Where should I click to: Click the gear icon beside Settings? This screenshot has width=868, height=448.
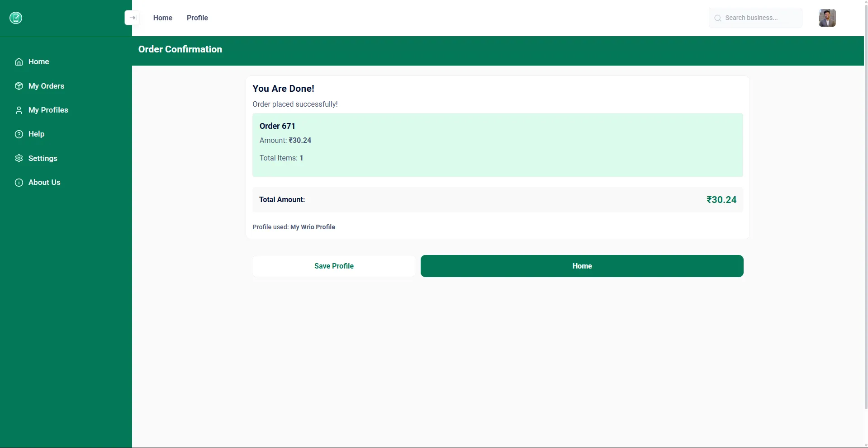tap(19, 158)
